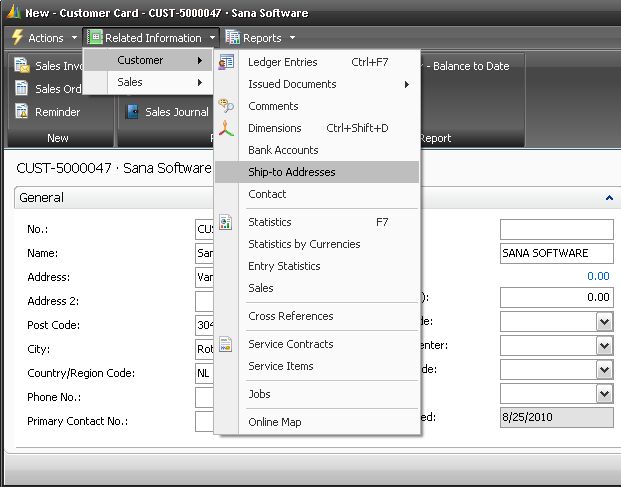
Task: Choose Service Contracts menu item
Action: [317, 344]
